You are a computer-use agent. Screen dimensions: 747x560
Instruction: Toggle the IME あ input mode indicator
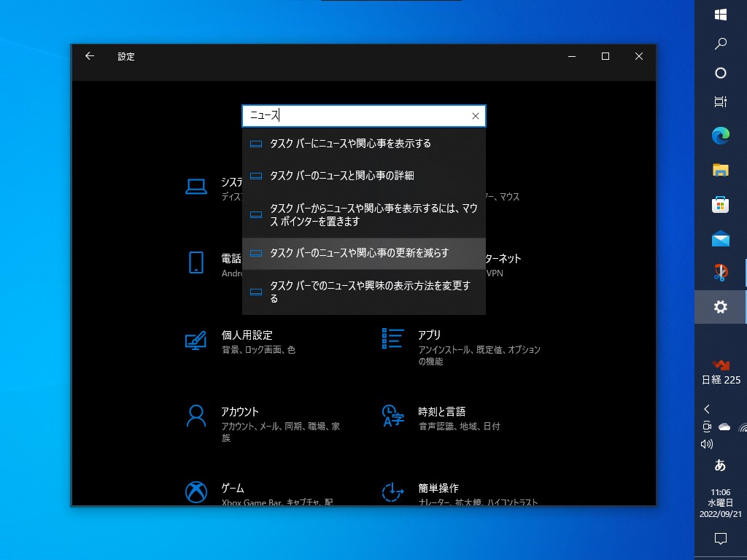721,465
